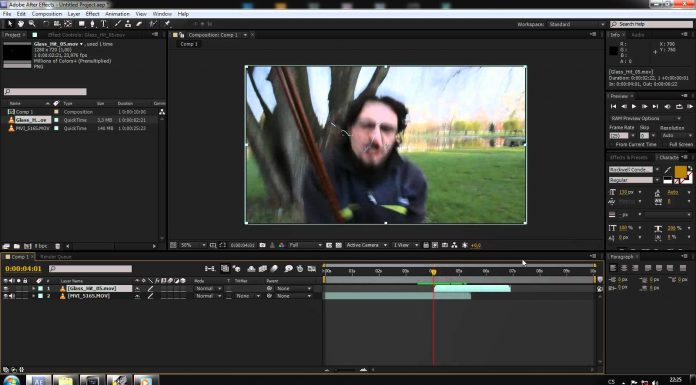This screenshot has width=696, height=385.
Task: Open blend mode dropdown for Glass_Hit_05.mov layer
Action: coord(208,289)
